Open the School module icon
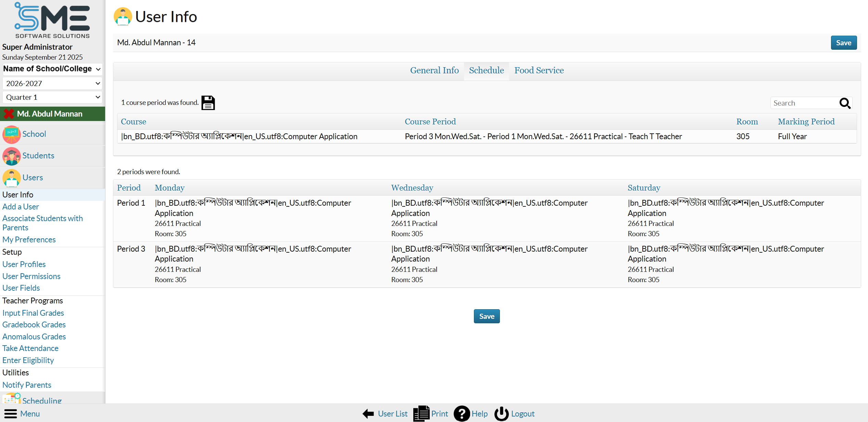 click(11, 134)
